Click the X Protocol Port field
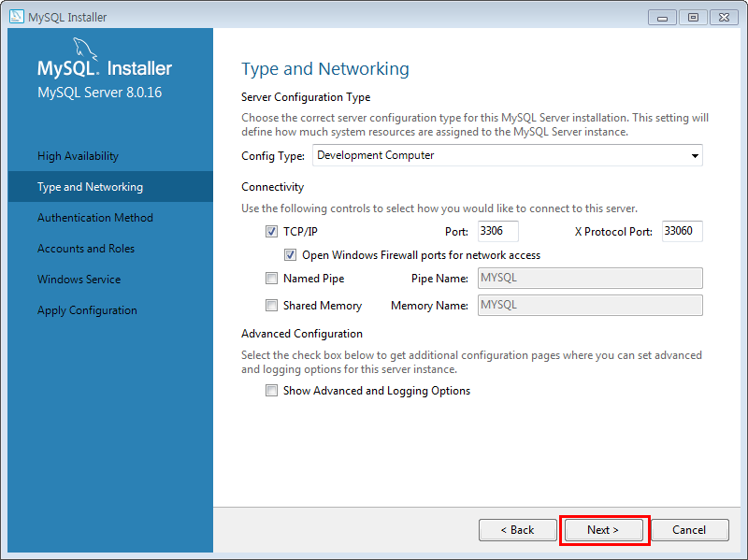748x560 pixels. [683, 231]
